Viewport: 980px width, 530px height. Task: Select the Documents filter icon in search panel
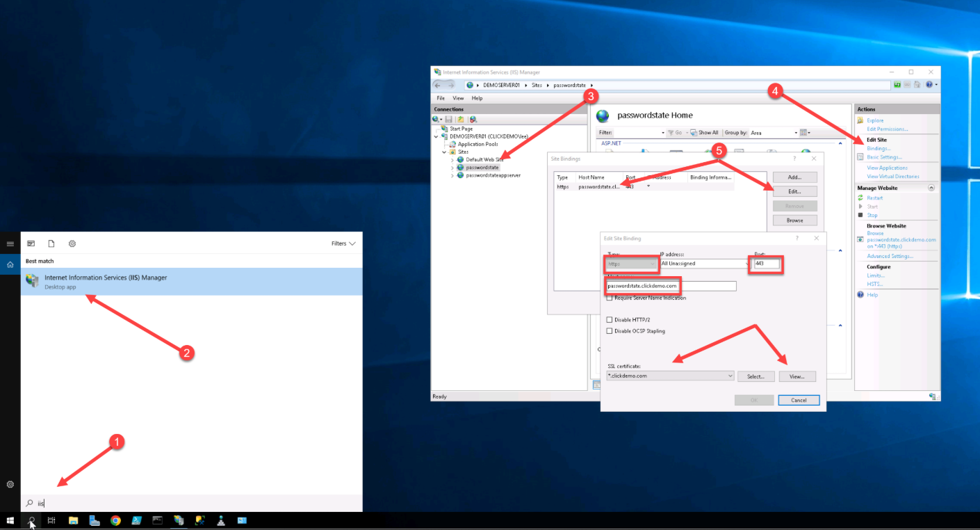click(x=51, y=243)
